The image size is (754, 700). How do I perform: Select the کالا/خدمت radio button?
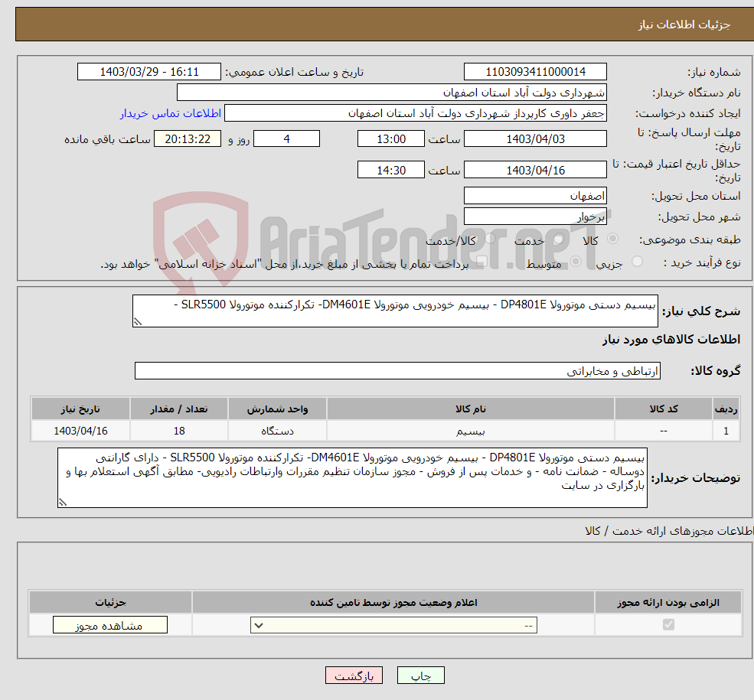[x=490, y=238]
